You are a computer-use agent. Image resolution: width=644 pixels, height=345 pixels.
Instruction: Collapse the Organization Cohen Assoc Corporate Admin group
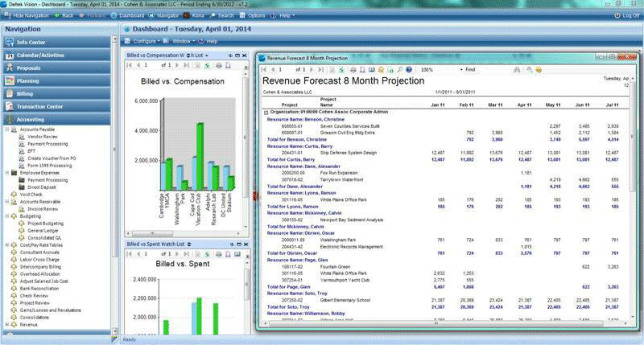[266, 113]
